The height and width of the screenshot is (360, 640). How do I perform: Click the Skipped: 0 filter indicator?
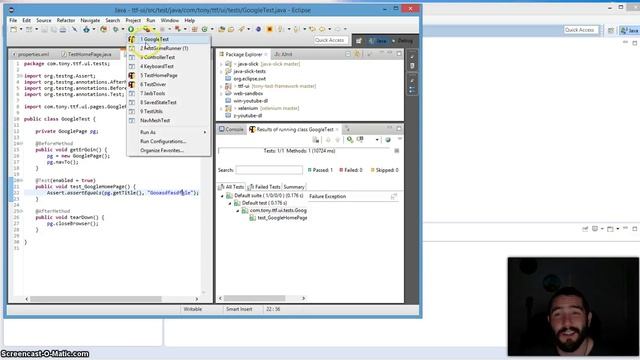click(384, 170)
